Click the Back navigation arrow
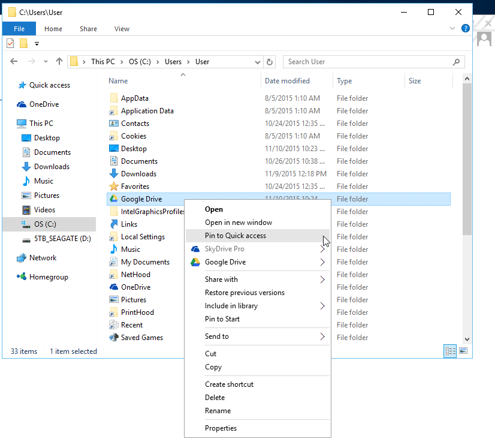The height and width of the screenshot is (448, 495). point(14,61)
